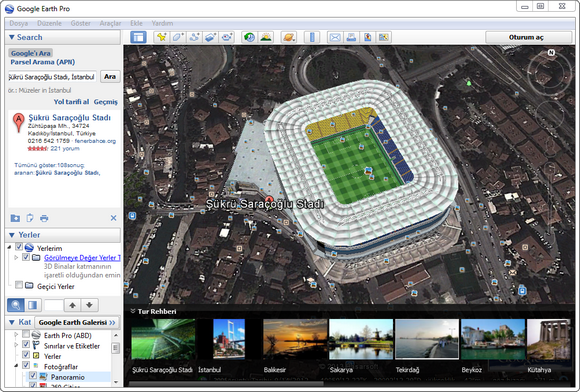
Task: Collapse the Tur Rehberi strip
Action: [x=132, y=311]
